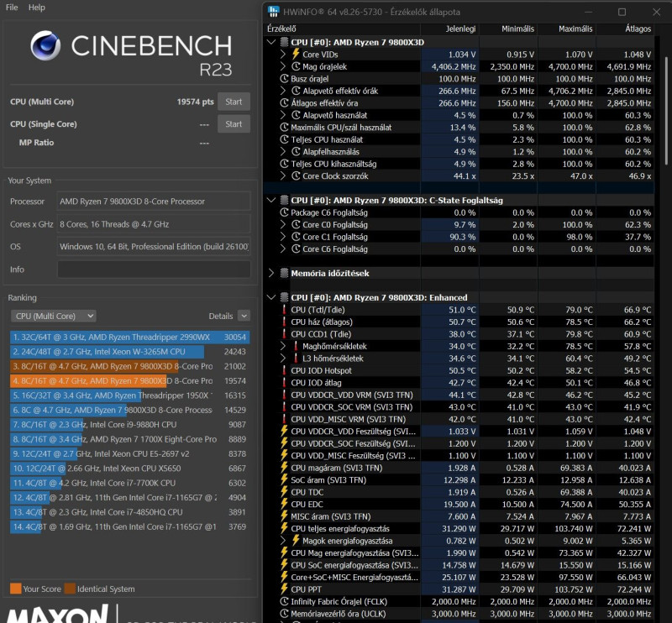Select ranking entry 7, Intel Core i9-9880H
This screenshot has height=623, width=672.
(130, 425)
